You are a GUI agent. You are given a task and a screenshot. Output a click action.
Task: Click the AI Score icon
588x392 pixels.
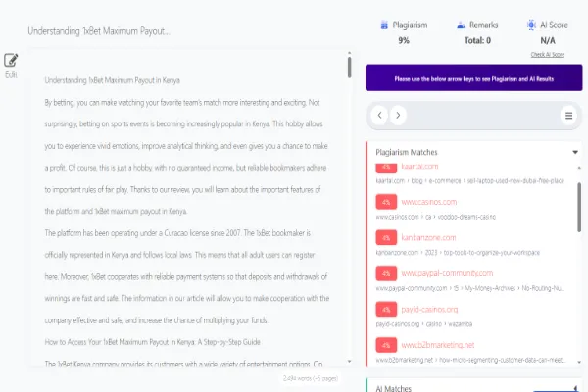531,24
